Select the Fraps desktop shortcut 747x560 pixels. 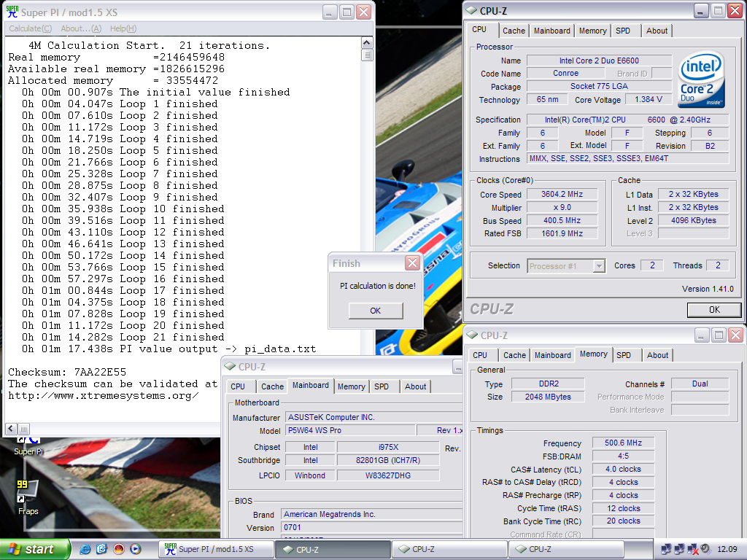click(28, 497)
